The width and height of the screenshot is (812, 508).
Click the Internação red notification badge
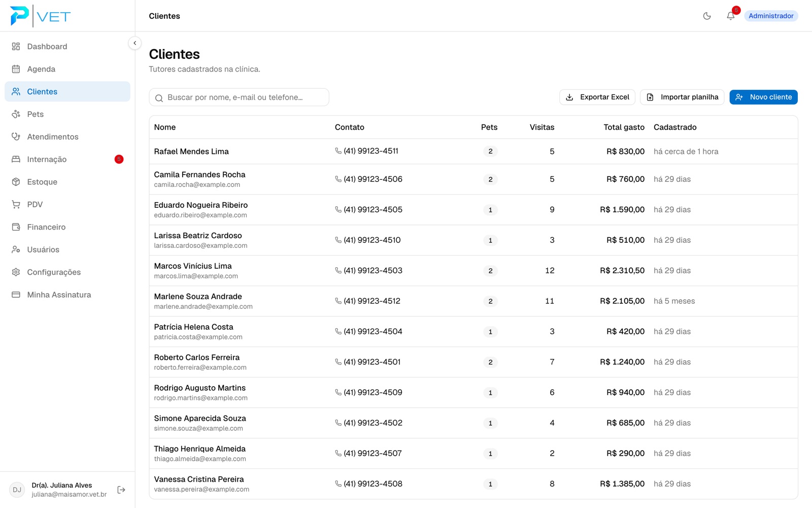[x=119, y=159]
